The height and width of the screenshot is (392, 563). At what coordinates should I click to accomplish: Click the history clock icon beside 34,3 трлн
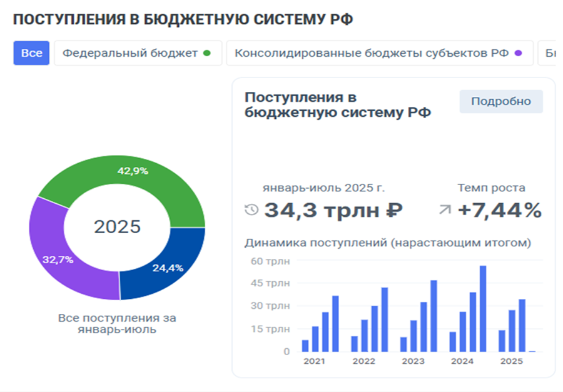click(x=251, y=210)
